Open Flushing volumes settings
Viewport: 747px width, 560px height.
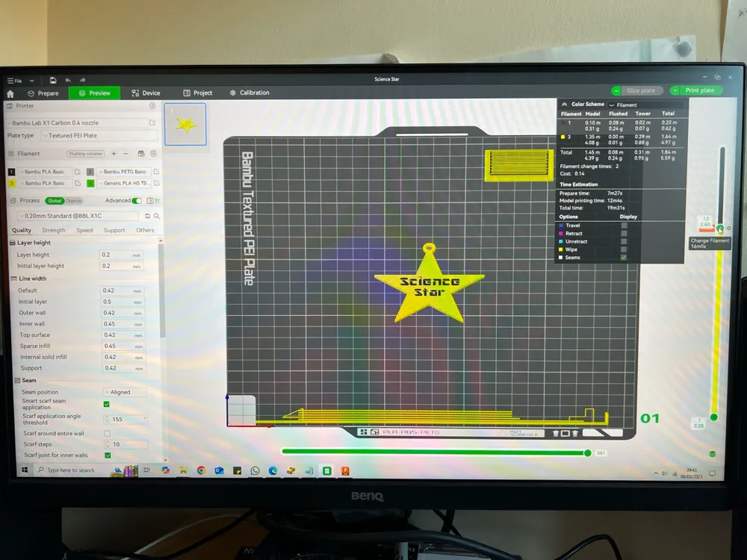pyautogui.click(x=86, y=154)
